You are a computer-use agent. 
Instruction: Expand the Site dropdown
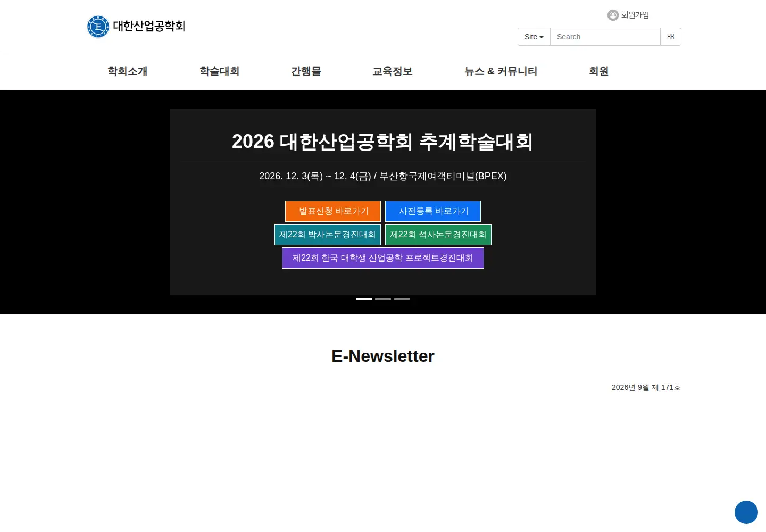coord(534,37)
